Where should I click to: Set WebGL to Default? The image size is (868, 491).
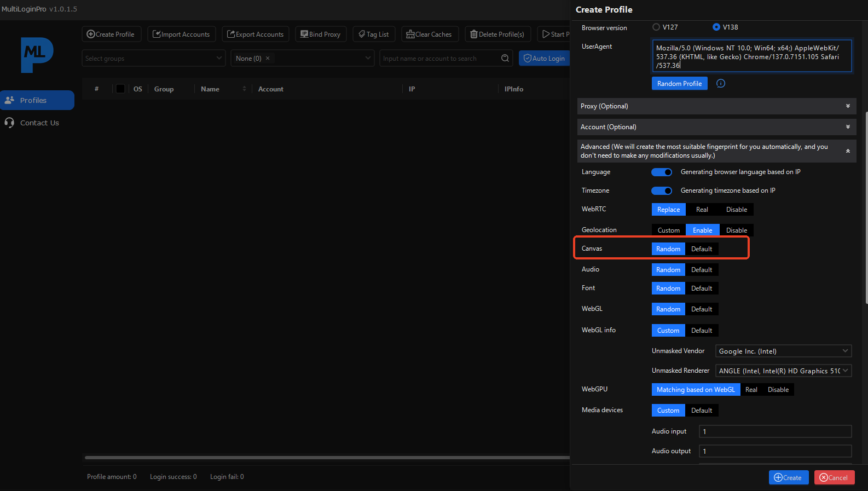(x=702, y=309)
